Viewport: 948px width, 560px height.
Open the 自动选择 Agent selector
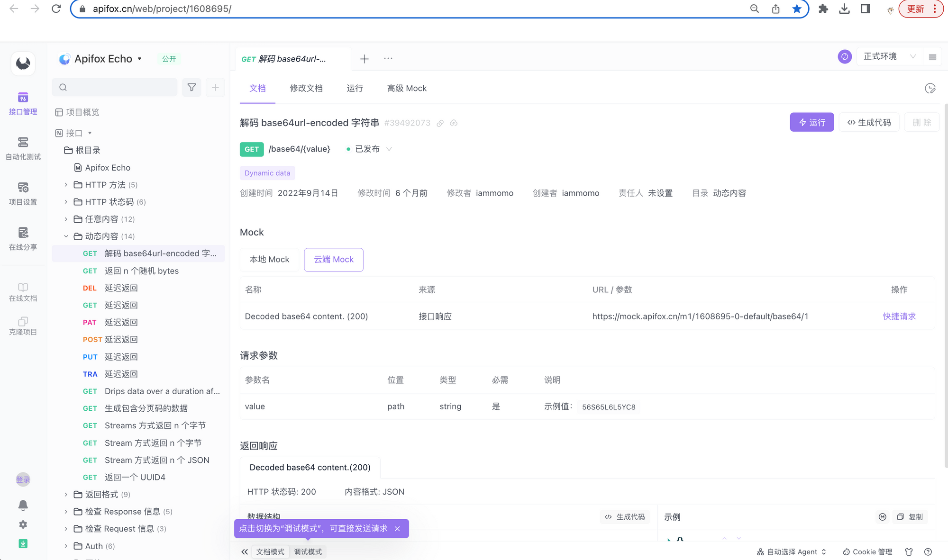[x=792, y=552]
